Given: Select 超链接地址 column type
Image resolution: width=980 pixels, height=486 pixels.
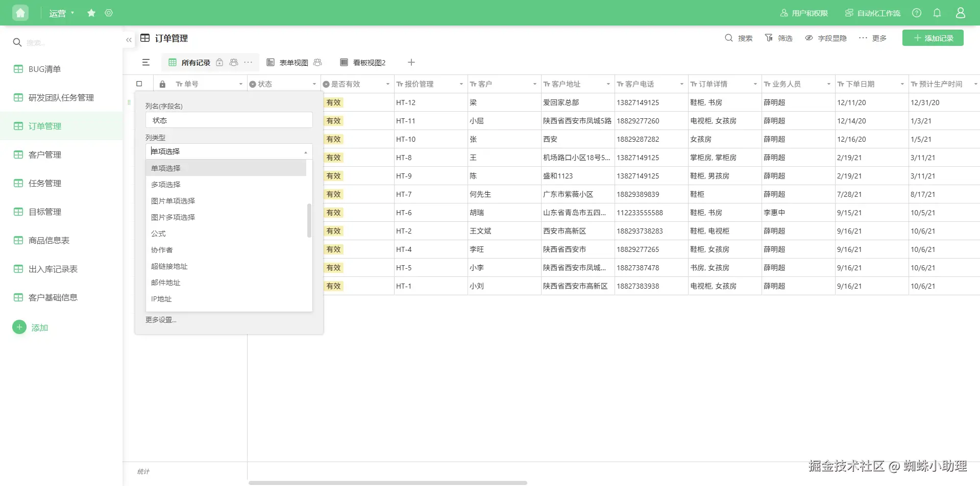Looking at the screenshot, I should point(226,266).
